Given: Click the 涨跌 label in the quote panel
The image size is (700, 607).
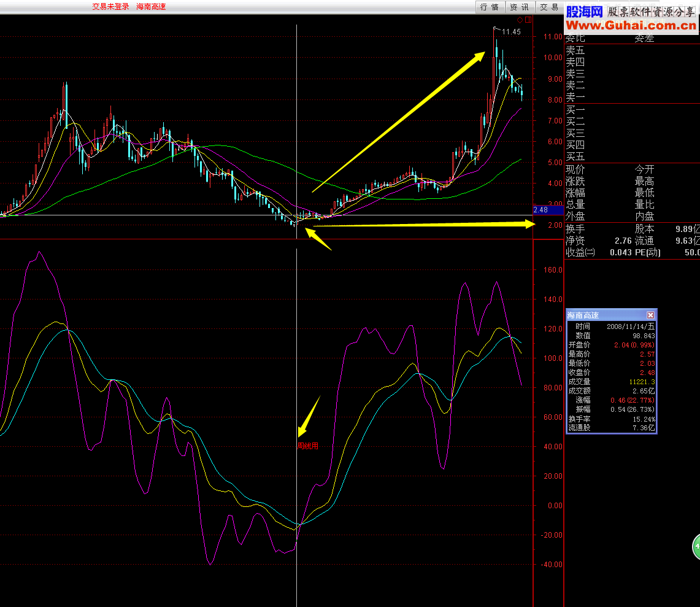Looking at the screenshot, I should pyautogui.click(x=575, y=181).
